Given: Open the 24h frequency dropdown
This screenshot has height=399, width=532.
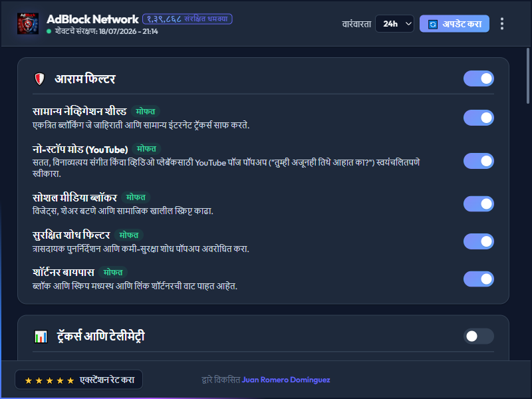Looking at the screenshot, I should (394, 24).
